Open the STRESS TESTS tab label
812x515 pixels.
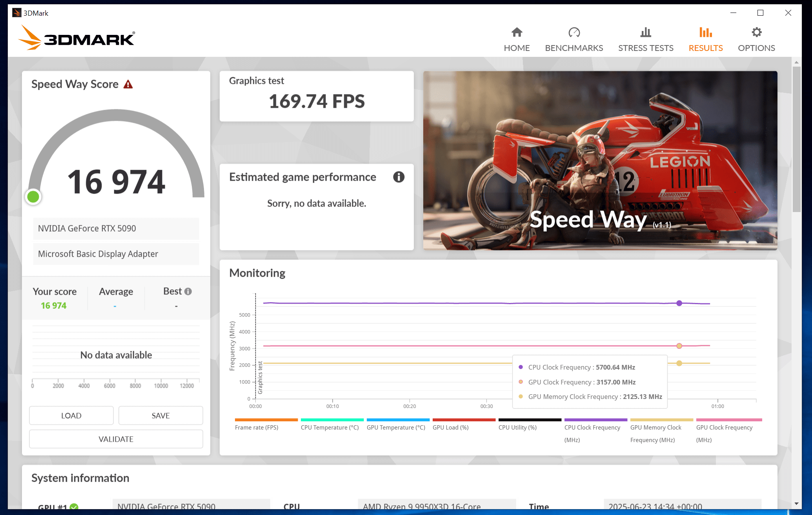click(646, 48)
